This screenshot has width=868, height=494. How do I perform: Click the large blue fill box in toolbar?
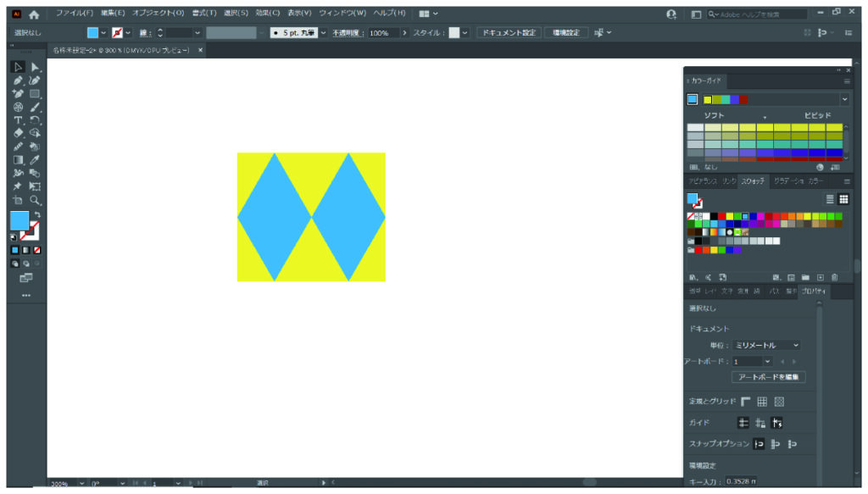(x=19, y=220)
